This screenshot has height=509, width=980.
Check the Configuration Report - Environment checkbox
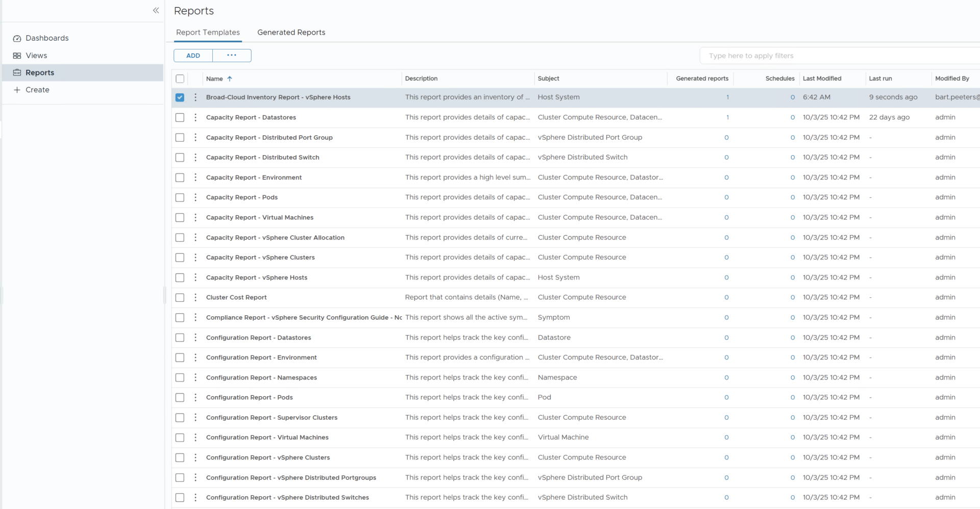(180, 358)
